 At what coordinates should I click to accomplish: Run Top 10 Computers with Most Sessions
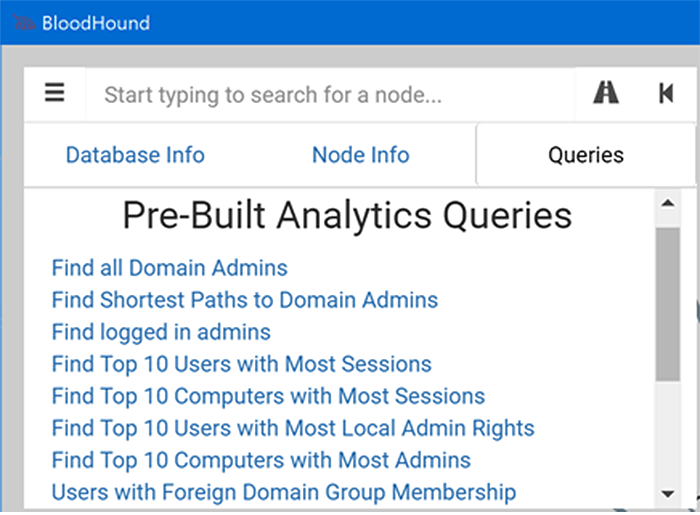(x=268, y=396)
